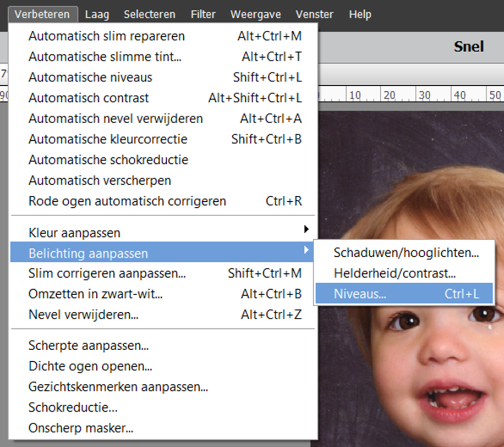This screenshot has width=504, height=447.
Task: Open the Selecteren menu
Action: (x=149, y=14)
